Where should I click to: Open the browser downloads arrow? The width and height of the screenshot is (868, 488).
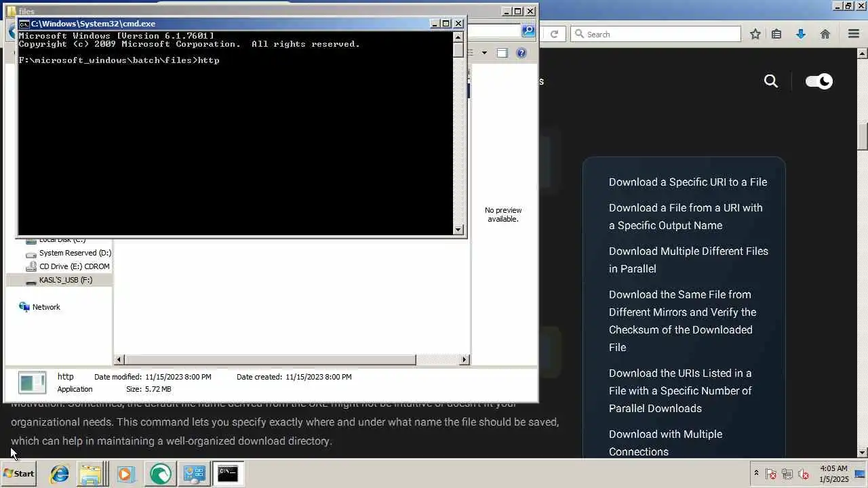click(x=801, y=34)
